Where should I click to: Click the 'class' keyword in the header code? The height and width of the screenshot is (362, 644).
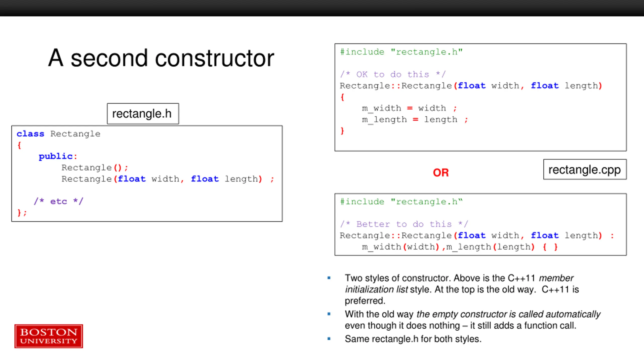coord(30,134)
